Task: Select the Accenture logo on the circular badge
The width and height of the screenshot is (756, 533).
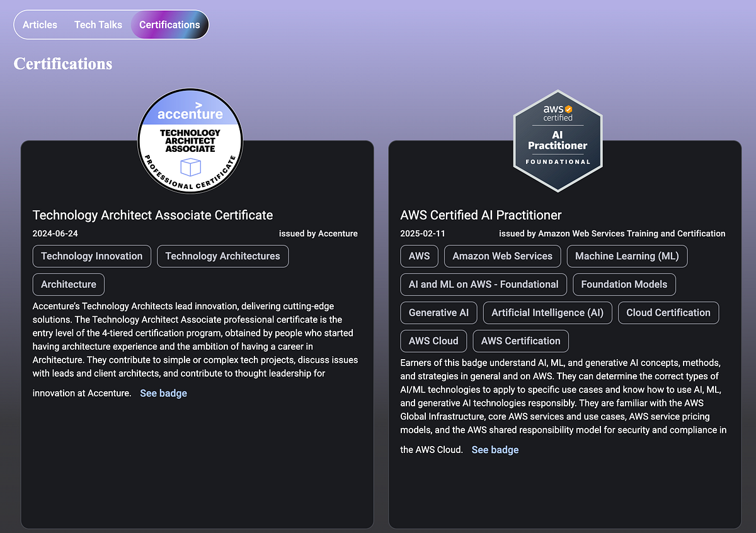Action: 189,113
